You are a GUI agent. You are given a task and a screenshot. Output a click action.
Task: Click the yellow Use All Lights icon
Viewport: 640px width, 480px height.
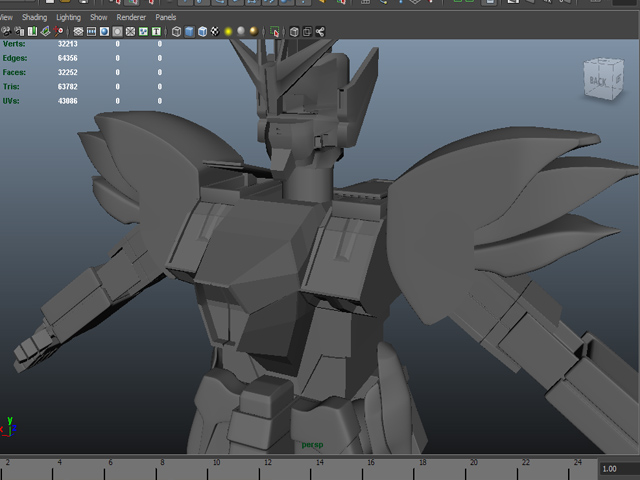(228, 31)
